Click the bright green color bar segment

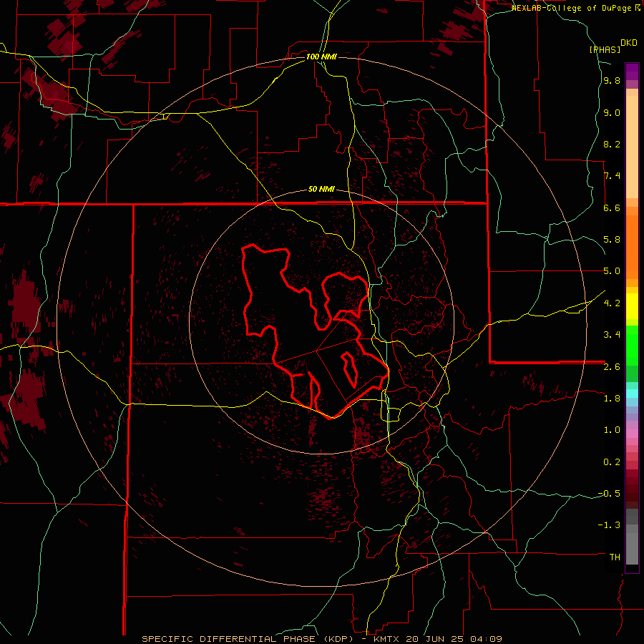[632, 346]
